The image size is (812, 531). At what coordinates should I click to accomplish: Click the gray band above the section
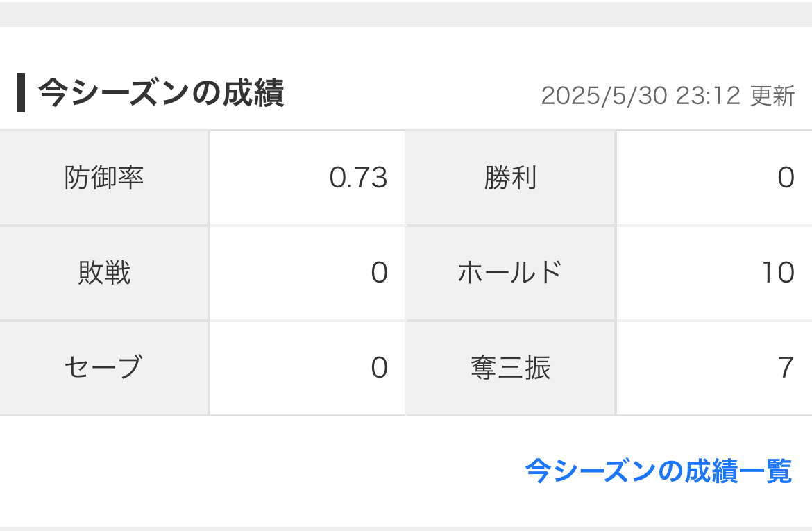click(406, 13)
